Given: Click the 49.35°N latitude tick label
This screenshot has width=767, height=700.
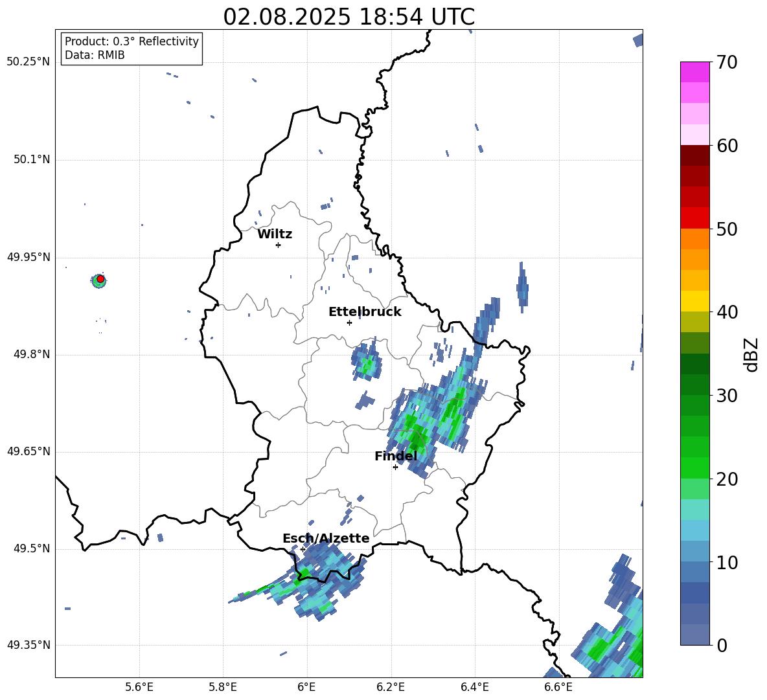Looking at the screenshot, I should tap(29, 645).
